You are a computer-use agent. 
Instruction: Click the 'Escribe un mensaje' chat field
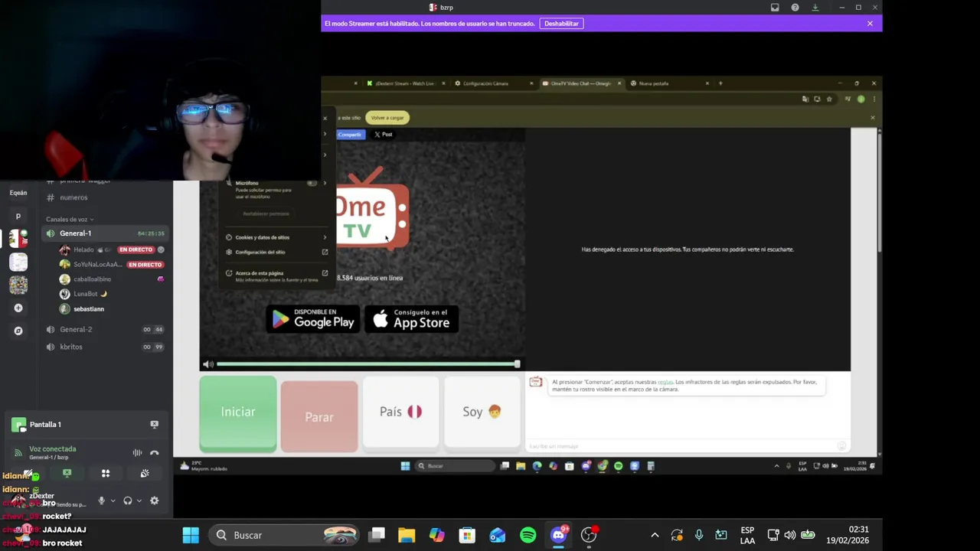(680, 445)
